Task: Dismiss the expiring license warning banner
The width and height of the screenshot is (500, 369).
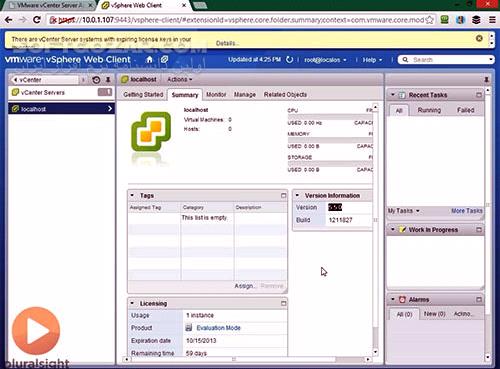Action: tap(479, 38)
